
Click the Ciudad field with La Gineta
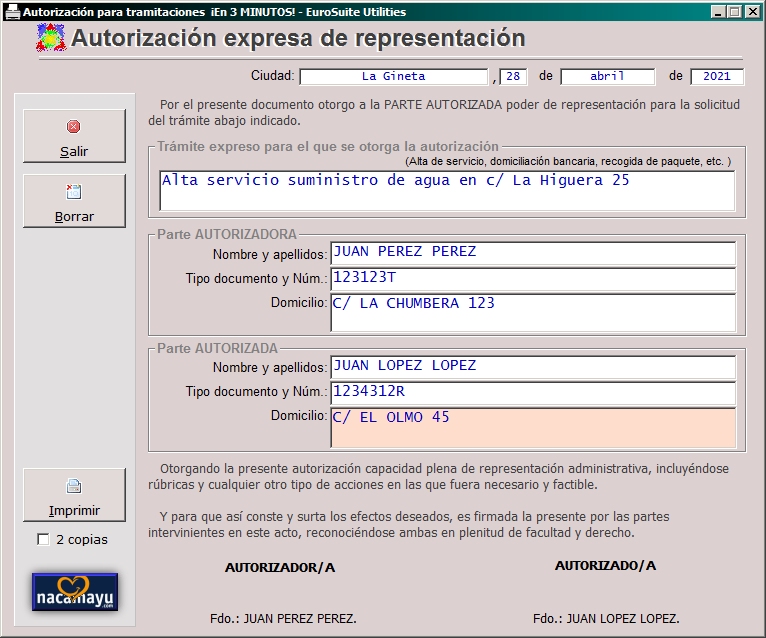(x=393, y=76)
